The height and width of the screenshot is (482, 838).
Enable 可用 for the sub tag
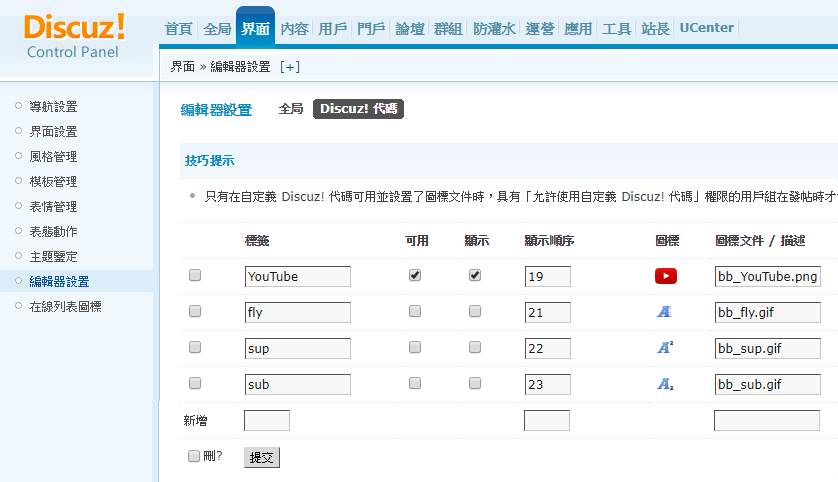tap(415, 383)
